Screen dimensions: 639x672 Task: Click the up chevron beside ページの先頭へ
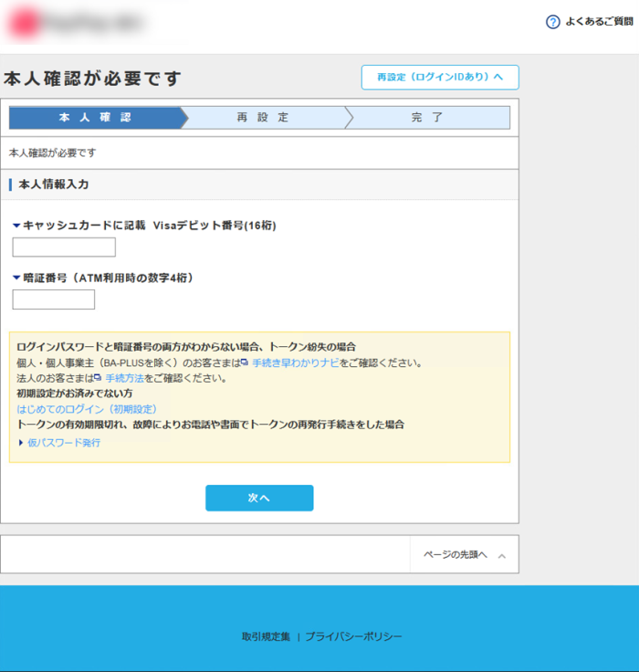pos(501,555)
